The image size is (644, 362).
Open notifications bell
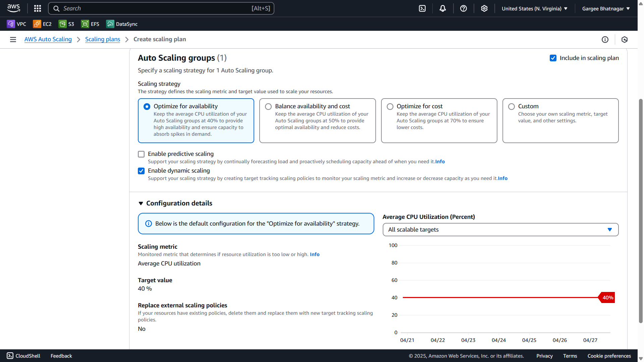click(x=443, y=8)
